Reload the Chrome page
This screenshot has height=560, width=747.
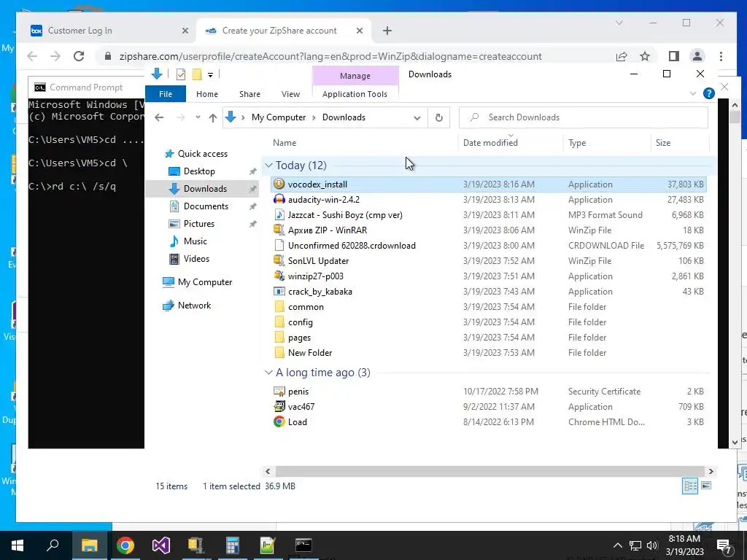[79, 56]
